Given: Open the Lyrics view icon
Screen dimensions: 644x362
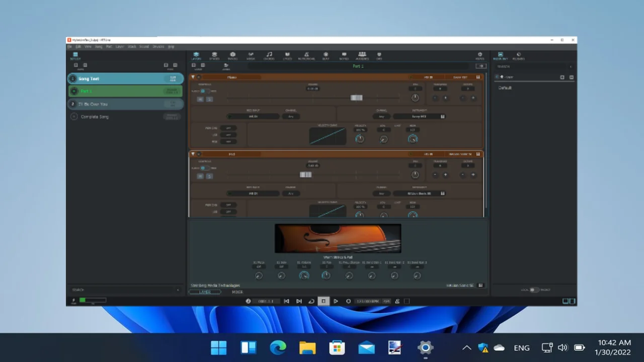Looking at the screenshot, I should pos(287,55).
